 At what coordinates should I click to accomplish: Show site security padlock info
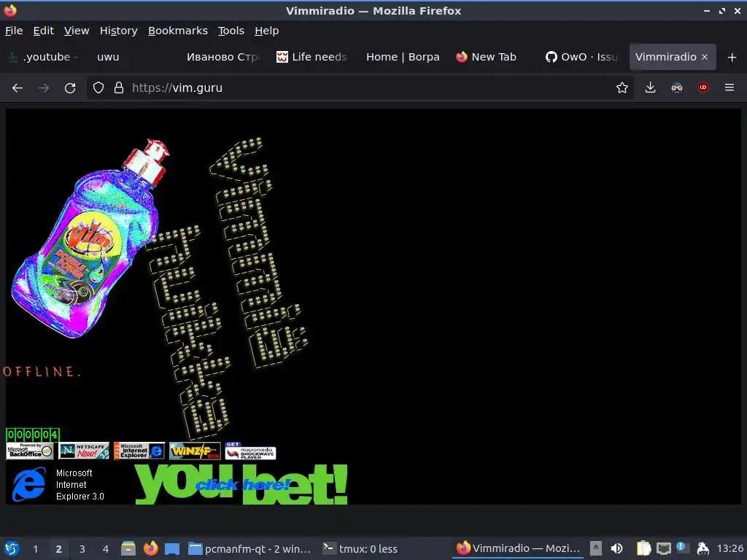[x=119, y=87]
